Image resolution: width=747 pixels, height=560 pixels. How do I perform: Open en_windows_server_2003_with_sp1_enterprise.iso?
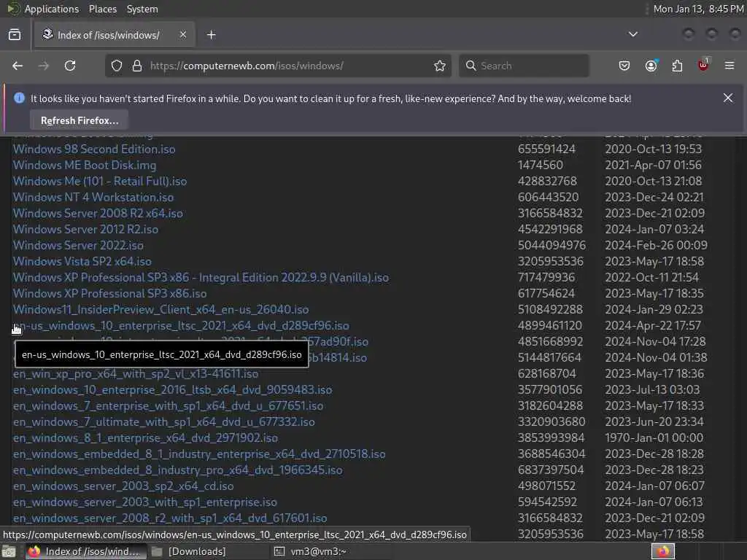tap(145, 502)
